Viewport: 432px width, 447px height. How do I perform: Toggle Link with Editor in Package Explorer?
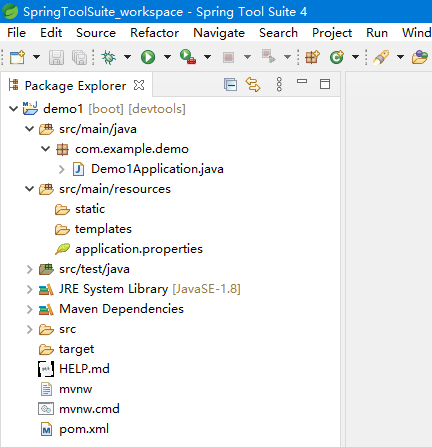[253, 84]
